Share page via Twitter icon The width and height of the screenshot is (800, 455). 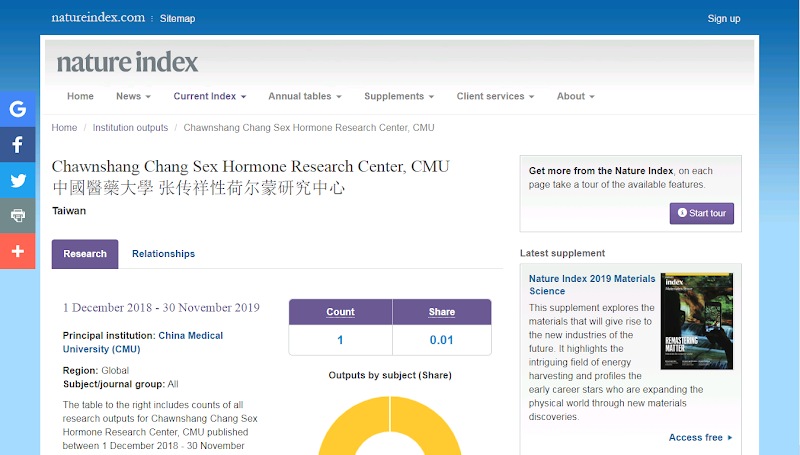(x=17, y=180)
